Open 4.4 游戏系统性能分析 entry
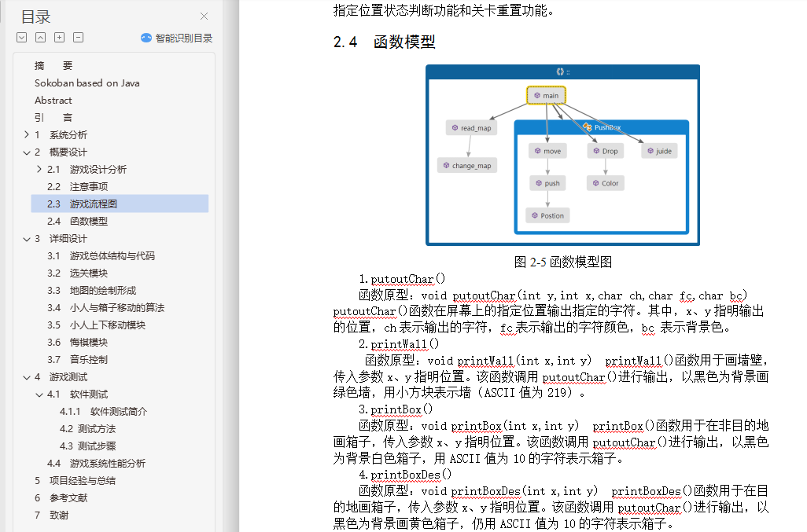The image size is (807, 532). coord(96,464)
